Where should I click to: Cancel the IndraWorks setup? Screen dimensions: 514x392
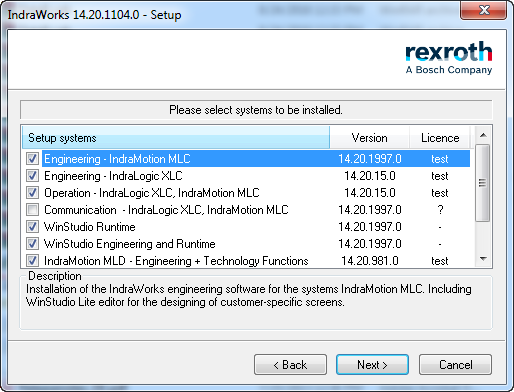click(455, 364)
